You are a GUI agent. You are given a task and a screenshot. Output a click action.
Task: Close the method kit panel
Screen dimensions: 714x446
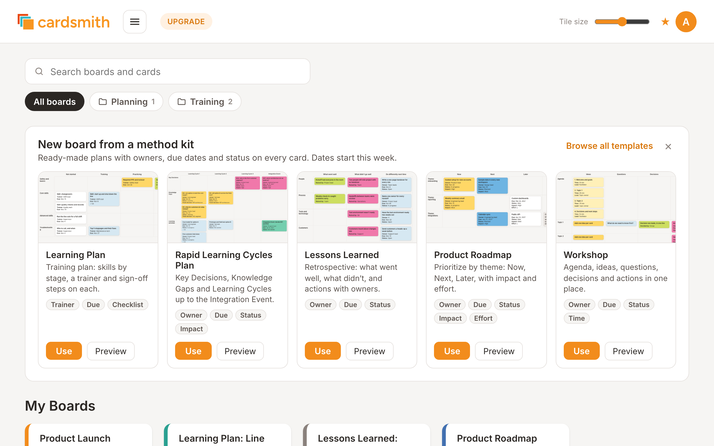[x=668, y=146]
